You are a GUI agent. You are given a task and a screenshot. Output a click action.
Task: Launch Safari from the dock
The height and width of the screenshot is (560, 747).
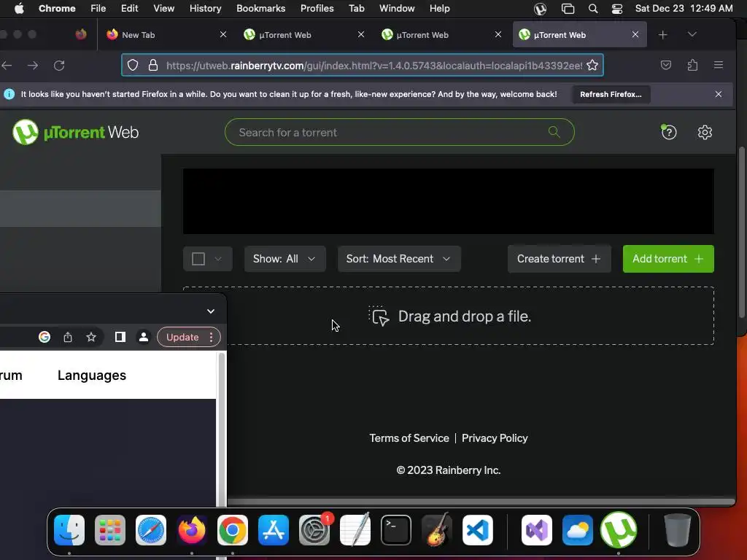click(x=151, y=530)
